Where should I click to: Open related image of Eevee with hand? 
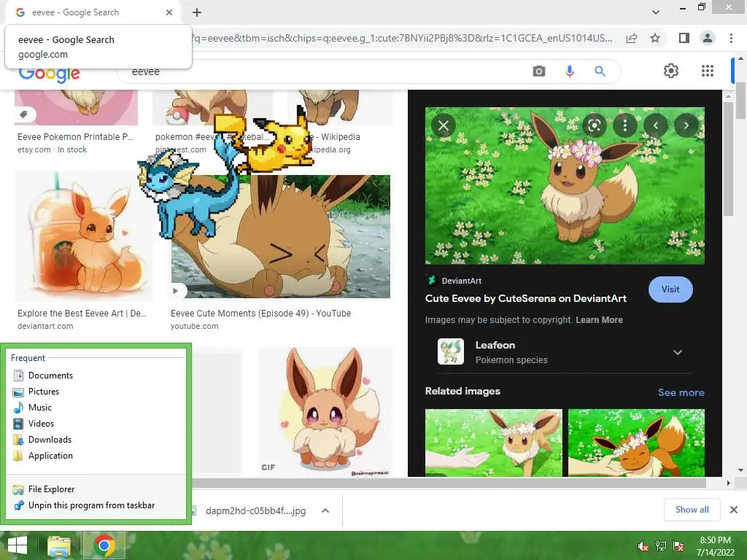(x=494, y=443)
